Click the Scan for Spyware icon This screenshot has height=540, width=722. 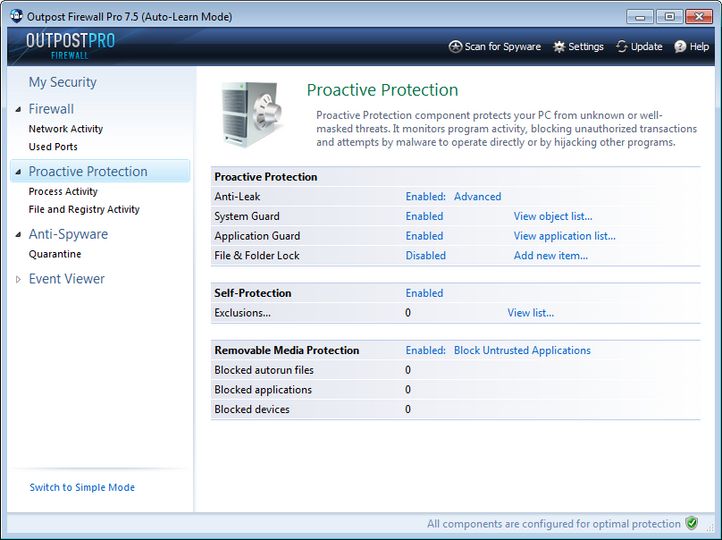[456, 47]
